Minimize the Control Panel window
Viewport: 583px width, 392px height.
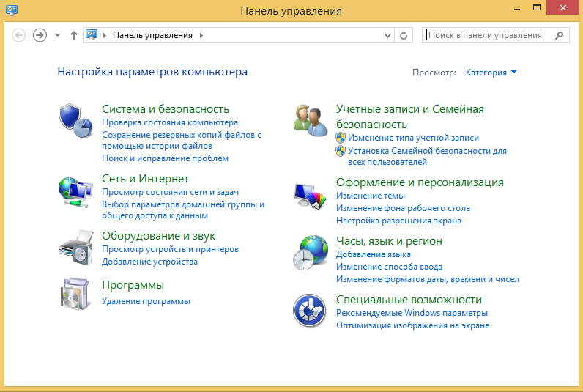point(517,8)
